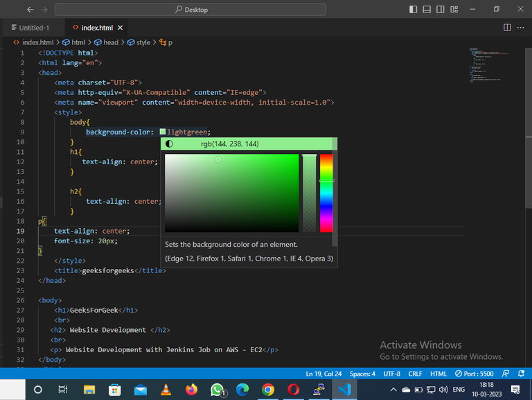Screen dimensions: 532x400
Task: Switch to the Untitled-1 tab
Action: tap(32, 28)
